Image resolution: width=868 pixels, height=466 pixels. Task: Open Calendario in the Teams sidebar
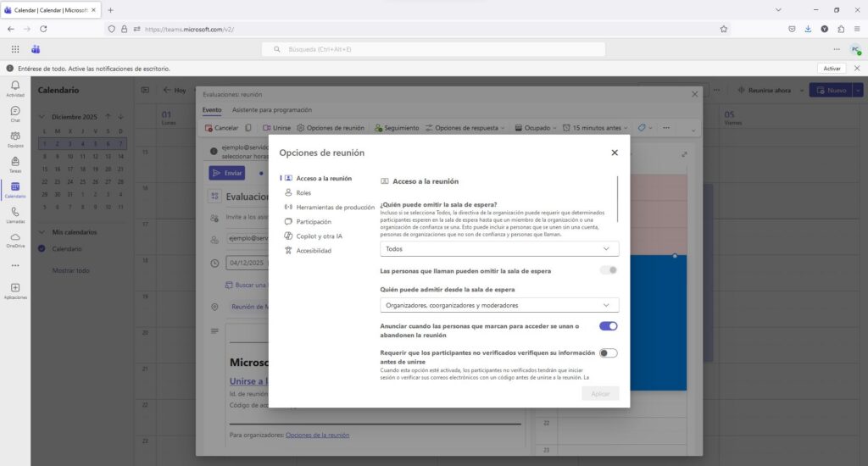pyautogui.click(x=15, y=190)
